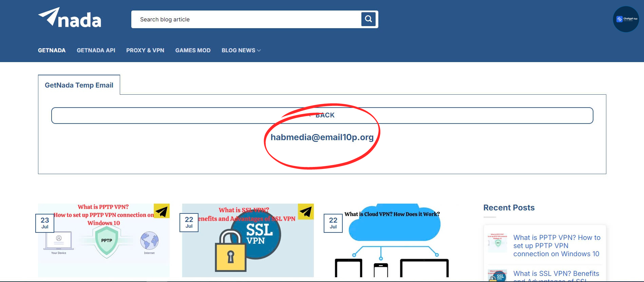Click the BACK button
This screenshot has width=644, height=282.
pyautogui.click(x=322, y=115)
